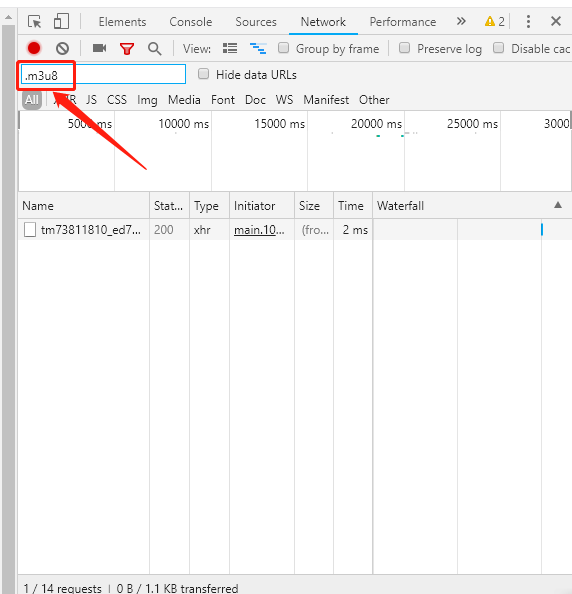This screenshot has width=572, height=594.
Task: Switch to the Console tab
Action: point(191,22)
